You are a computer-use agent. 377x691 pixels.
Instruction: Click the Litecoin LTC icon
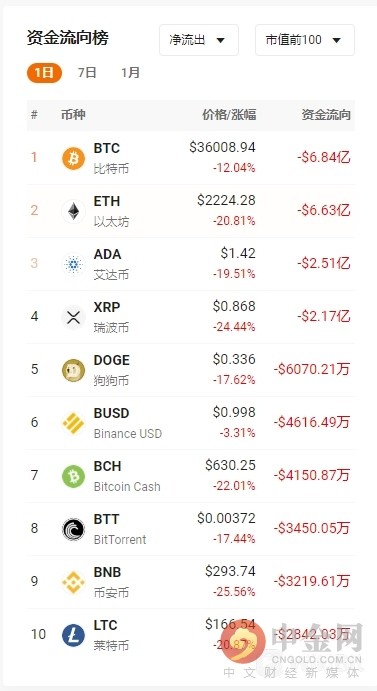(x=73, y=635)
